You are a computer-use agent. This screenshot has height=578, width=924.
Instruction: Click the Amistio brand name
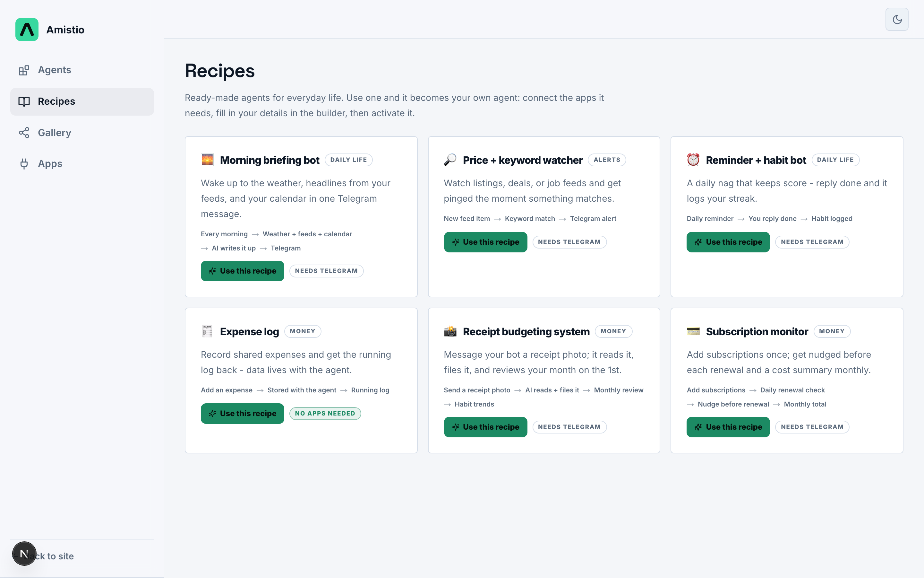(65, 30)
